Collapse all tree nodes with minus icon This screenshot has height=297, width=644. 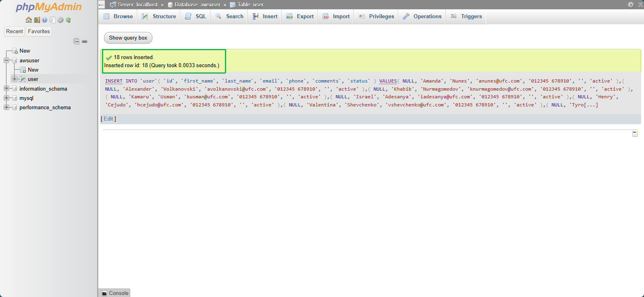(76, 41)
